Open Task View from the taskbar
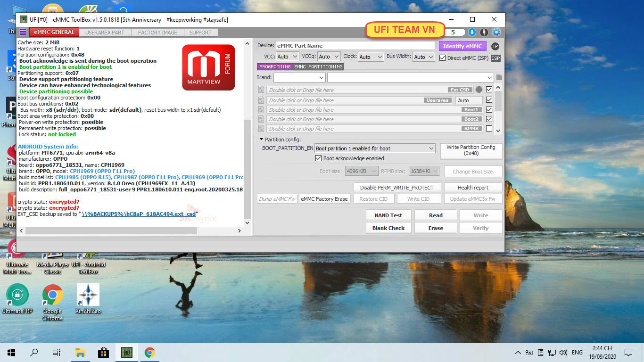 57,353
